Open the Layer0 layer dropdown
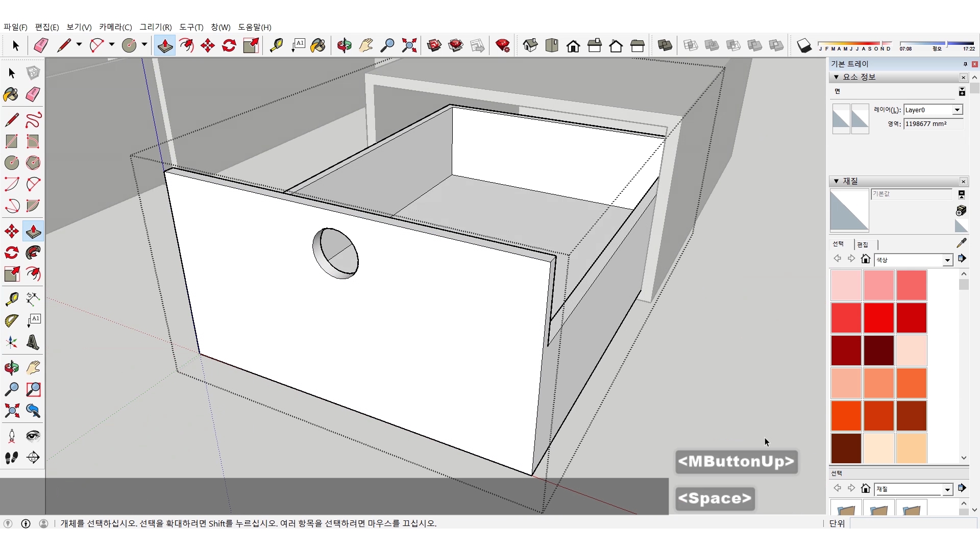980x551 pixels. tap(957, 110)
